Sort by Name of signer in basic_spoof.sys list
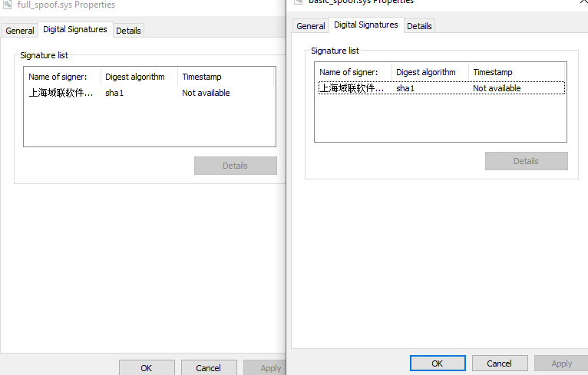Viewport: 588px width, 375px height. (353, 72)
